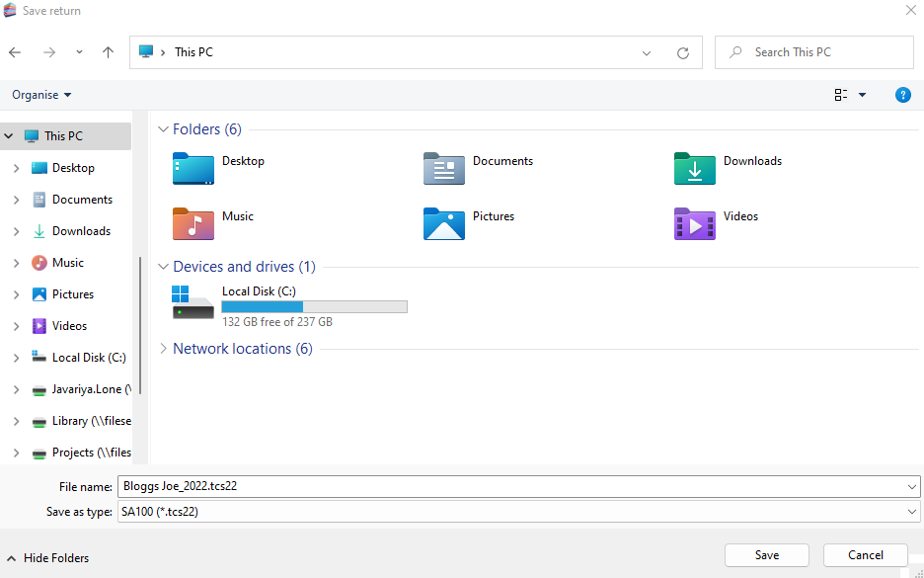Select the Local Disk (C:) drive

[192, 302]
